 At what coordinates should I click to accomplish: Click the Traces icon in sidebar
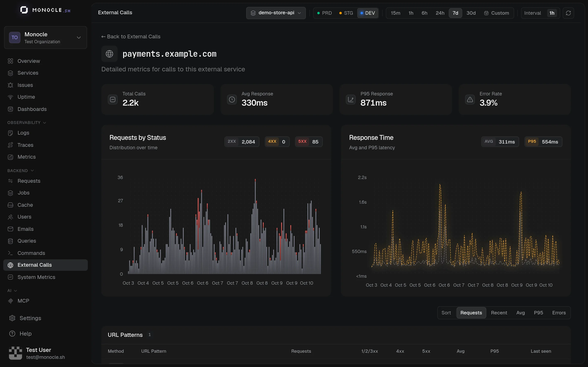tap(10, 145)
